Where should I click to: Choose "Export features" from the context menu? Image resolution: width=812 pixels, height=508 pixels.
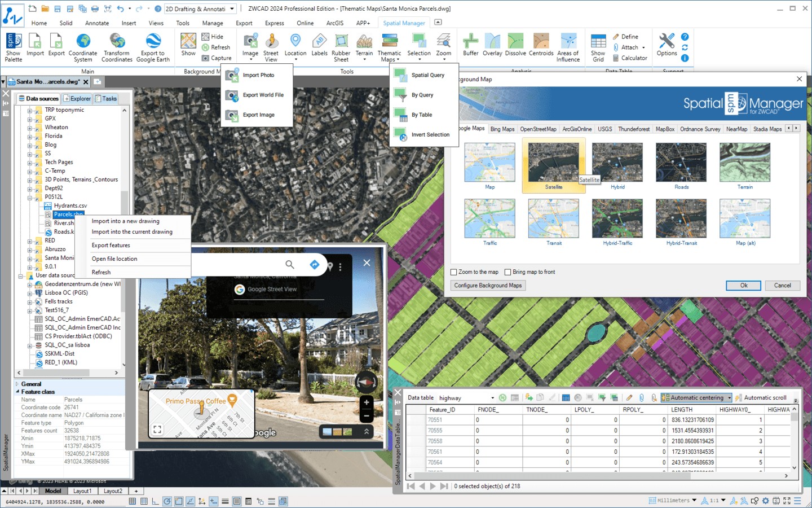tap(111, 245)
